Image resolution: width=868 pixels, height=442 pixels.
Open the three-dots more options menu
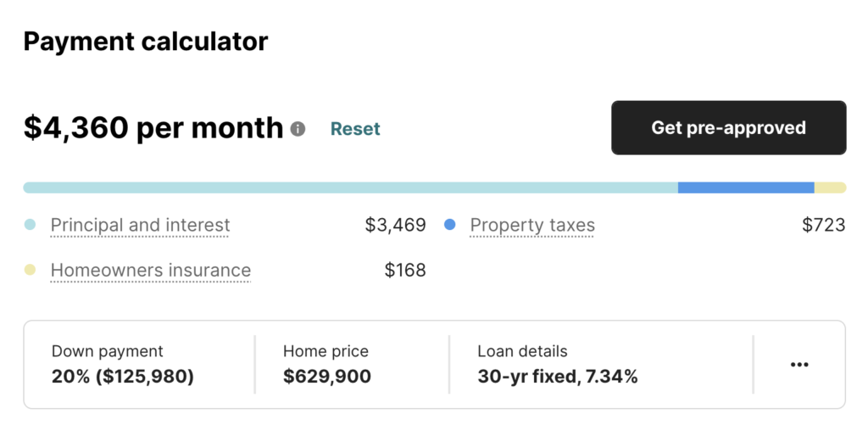click(x=799, y=365)
